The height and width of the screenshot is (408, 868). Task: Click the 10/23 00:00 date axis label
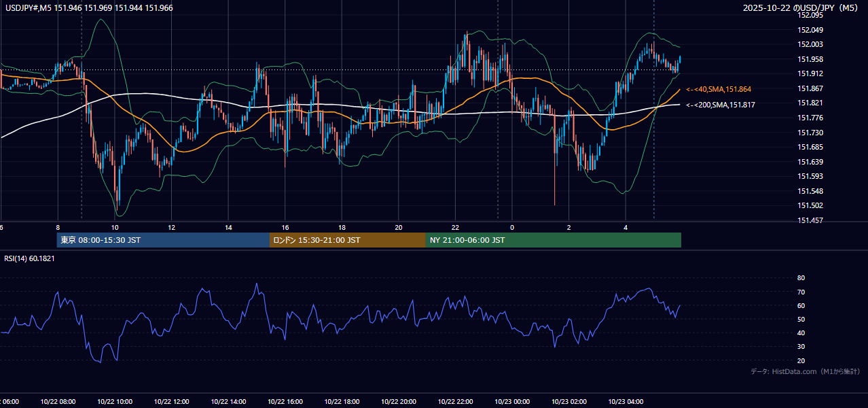512,402
